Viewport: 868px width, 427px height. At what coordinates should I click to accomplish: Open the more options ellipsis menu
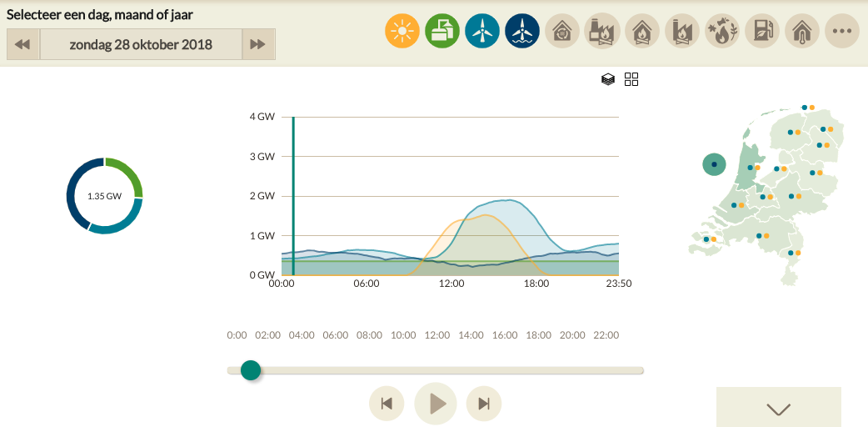(x=842, y=32)
